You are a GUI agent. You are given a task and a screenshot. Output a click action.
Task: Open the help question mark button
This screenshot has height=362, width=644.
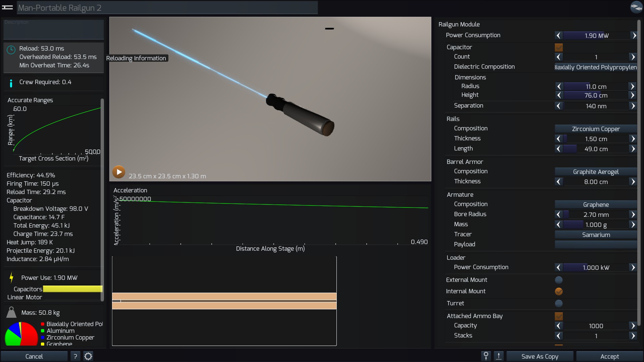(x=75, y=356)
